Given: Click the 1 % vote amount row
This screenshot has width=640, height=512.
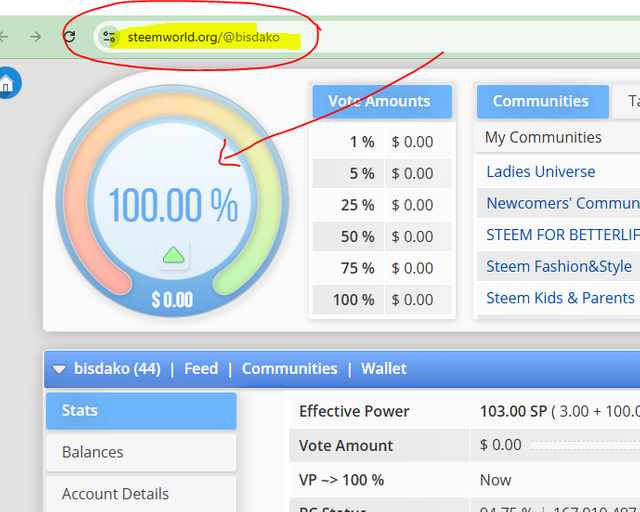Looking at the screenshot, I should click(x=382, y=142).
